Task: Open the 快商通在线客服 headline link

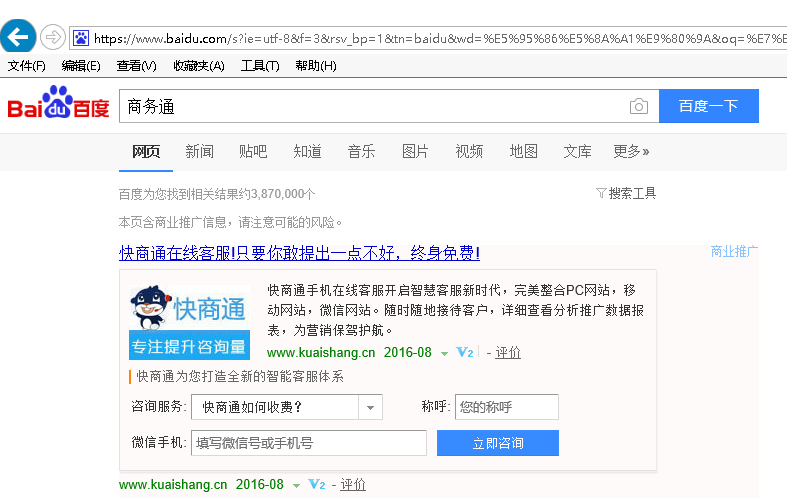Action: (x=299, y=253)
